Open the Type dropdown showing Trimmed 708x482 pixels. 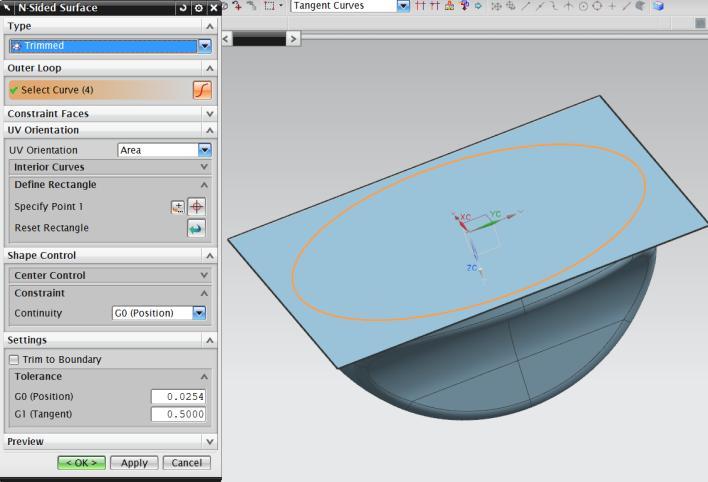(205, 46)
